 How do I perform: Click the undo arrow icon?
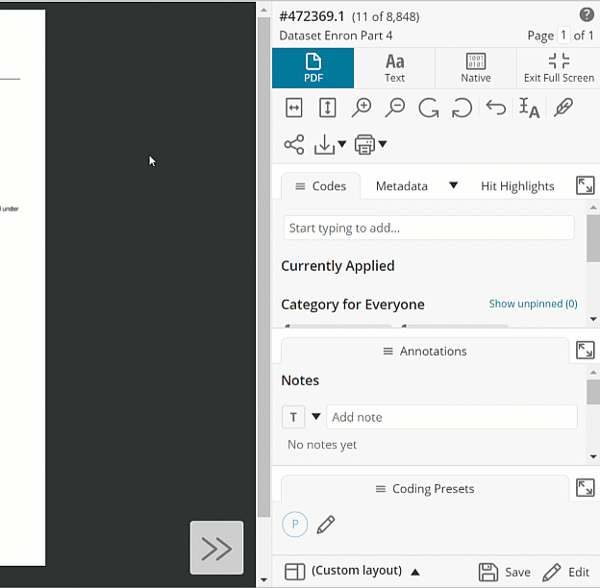pos(496,108)
